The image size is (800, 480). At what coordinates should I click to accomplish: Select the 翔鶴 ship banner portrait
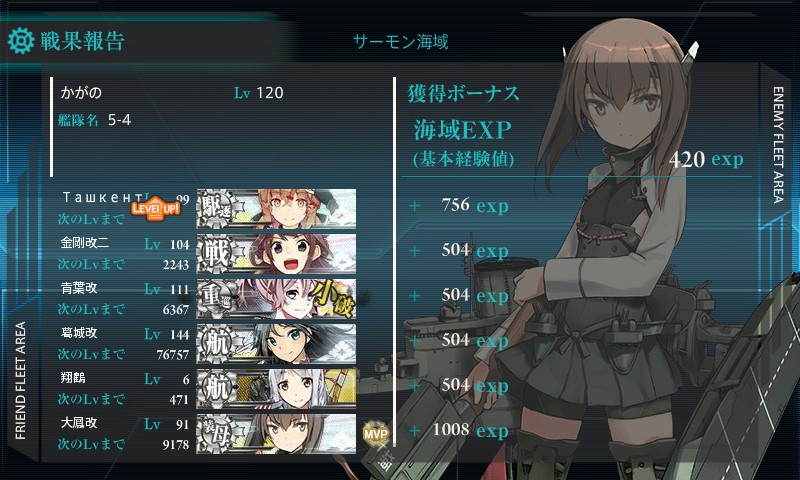coord(276,388)
